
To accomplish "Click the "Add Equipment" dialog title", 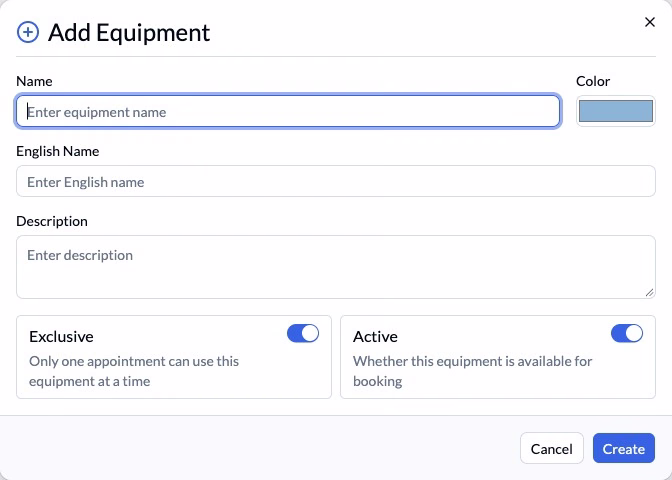I will click(x=129, y=33).
